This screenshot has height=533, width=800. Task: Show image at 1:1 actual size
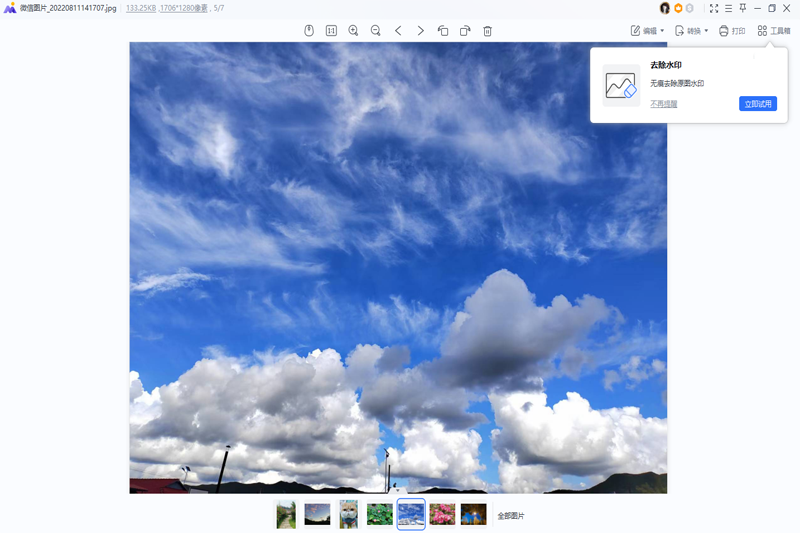(331, 31)
